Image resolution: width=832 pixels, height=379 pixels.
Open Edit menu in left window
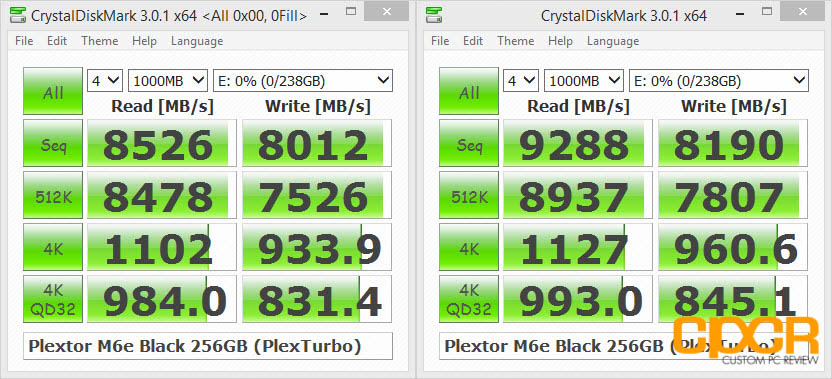(56, 41)
